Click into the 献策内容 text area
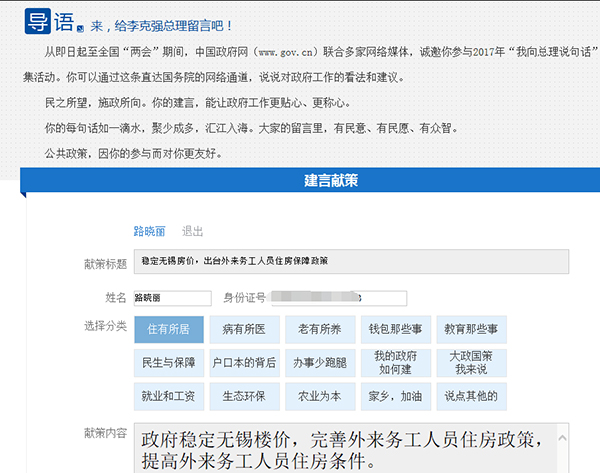 point(350,448)
